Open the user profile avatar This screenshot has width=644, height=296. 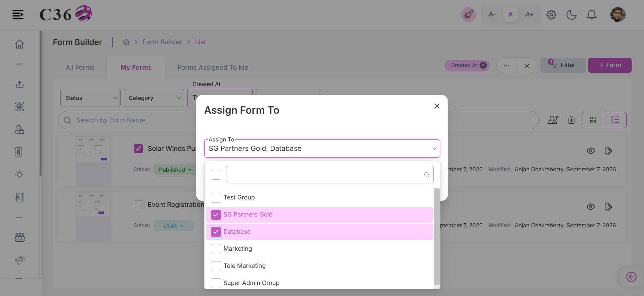pos(618,15)
